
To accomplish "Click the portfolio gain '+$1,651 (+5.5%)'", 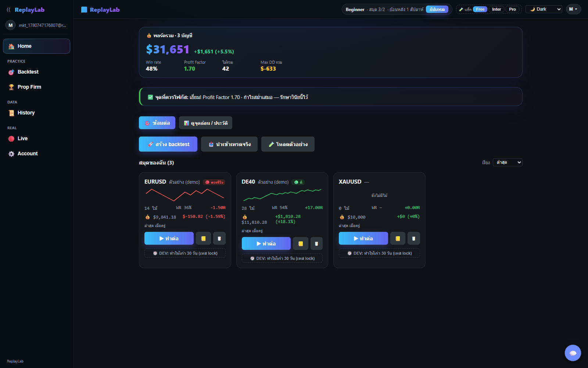I will tap(214, 52).
